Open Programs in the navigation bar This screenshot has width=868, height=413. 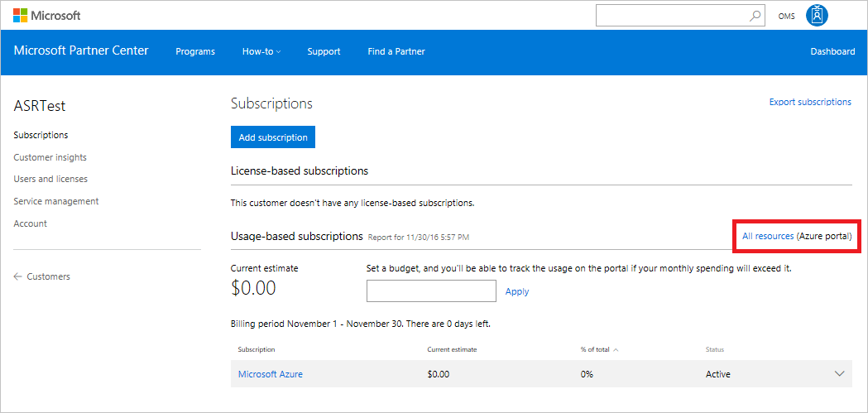(195, 51)
